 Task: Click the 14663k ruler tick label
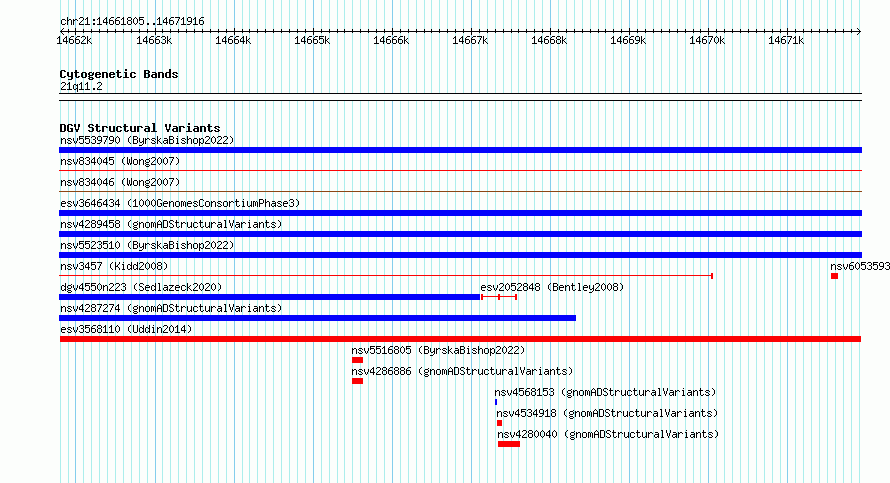tap(154, 40)
